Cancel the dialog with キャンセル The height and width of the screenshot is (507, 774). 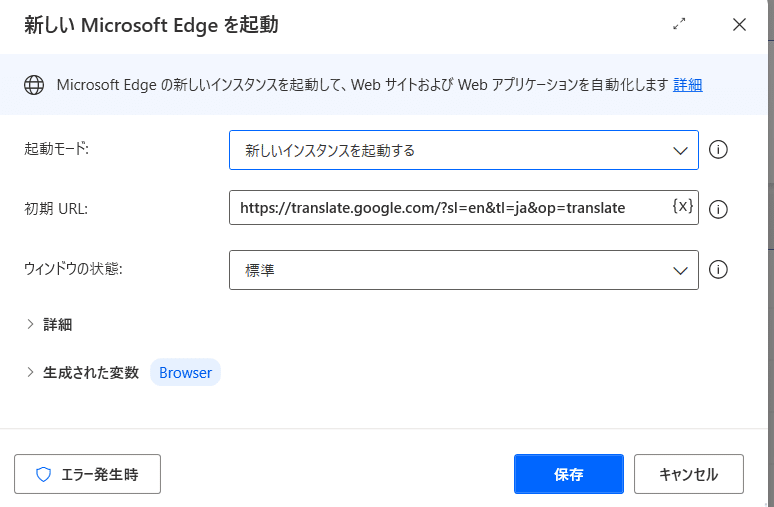click(x=689, y=474)
